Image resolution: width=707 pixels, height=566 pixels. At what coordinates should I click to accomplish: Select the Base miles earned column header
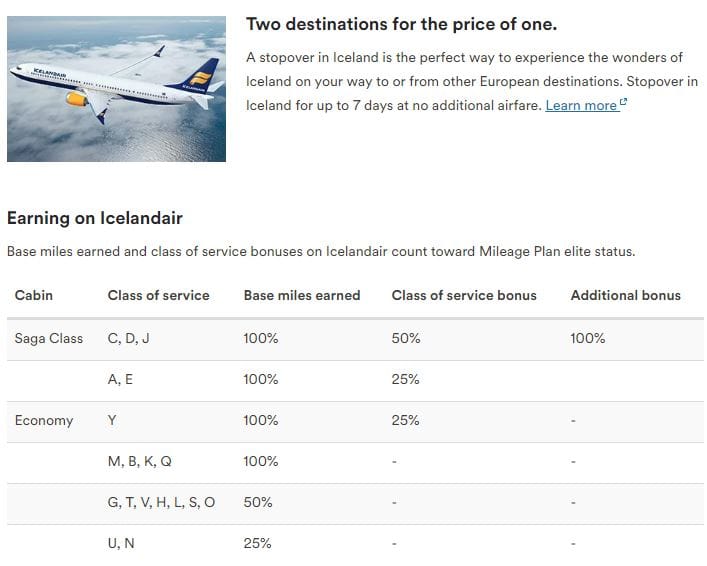(x=302, y=295)
